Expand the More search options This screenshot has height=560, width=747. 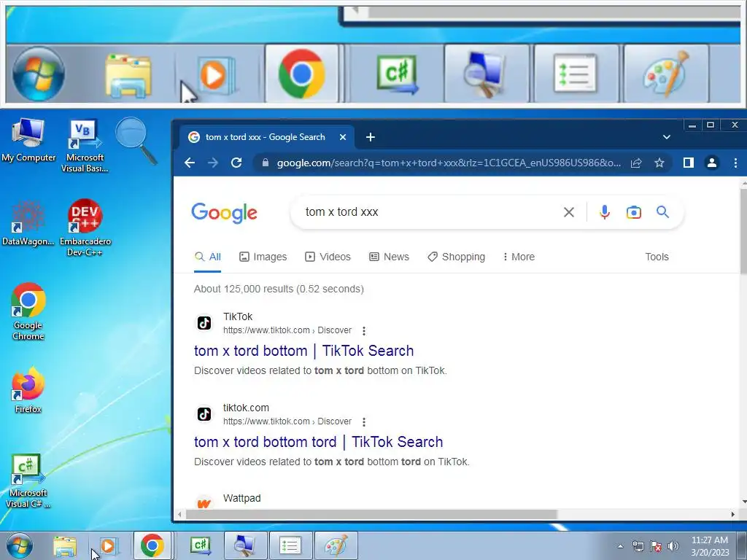pyautogui.click(x=519, y=257)
